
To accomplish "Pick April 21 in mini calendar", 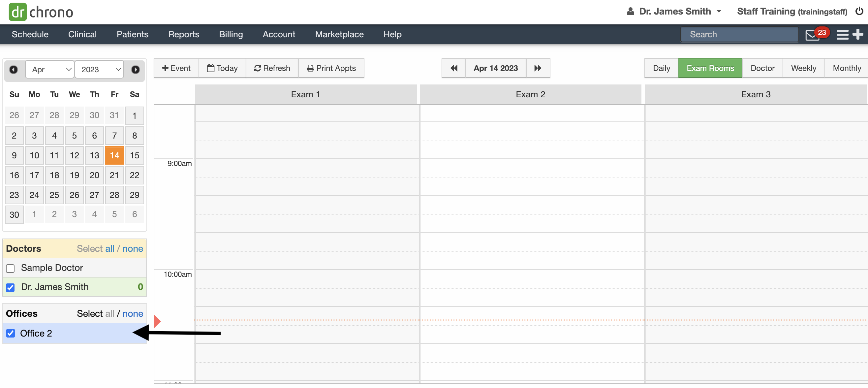I will 114,175.
